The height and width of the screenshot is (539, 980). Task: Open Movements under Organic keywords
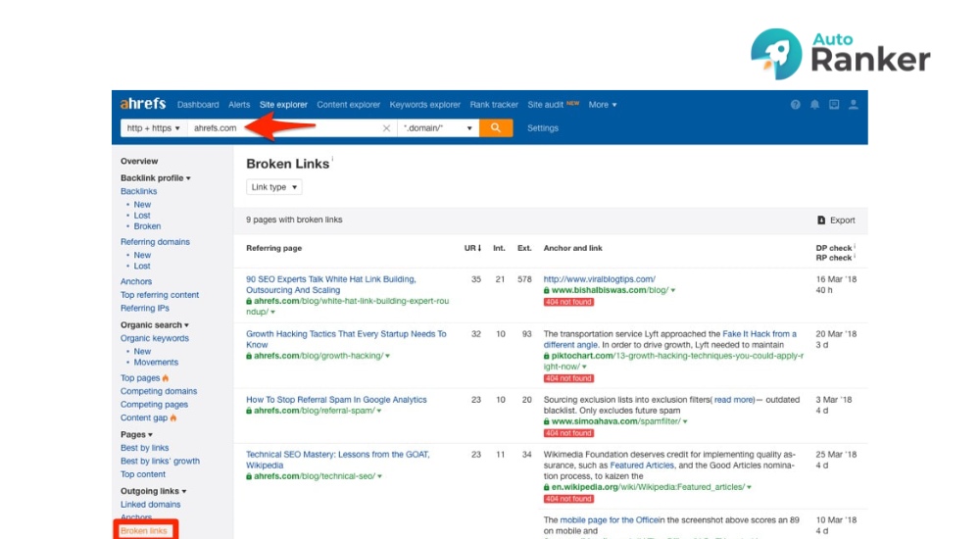pyautogui.click(x=156, y=363)
